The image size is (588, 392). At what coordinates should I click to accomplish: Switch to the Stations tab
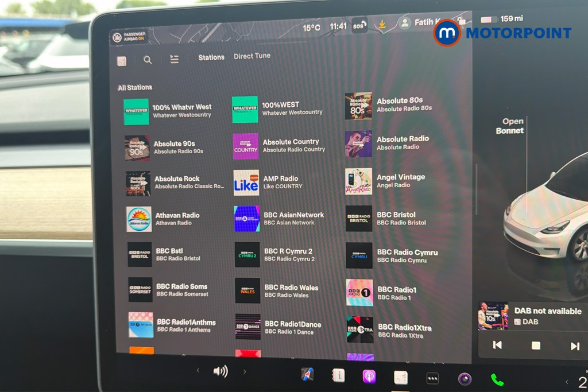211,57
